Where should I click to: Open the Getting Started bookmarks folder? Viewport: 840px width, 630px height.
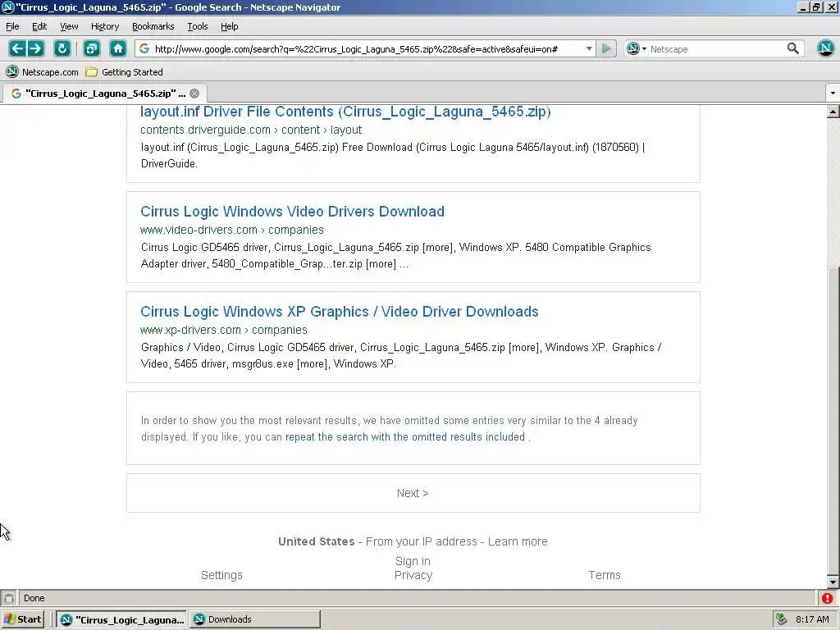(x=125, y=72)
